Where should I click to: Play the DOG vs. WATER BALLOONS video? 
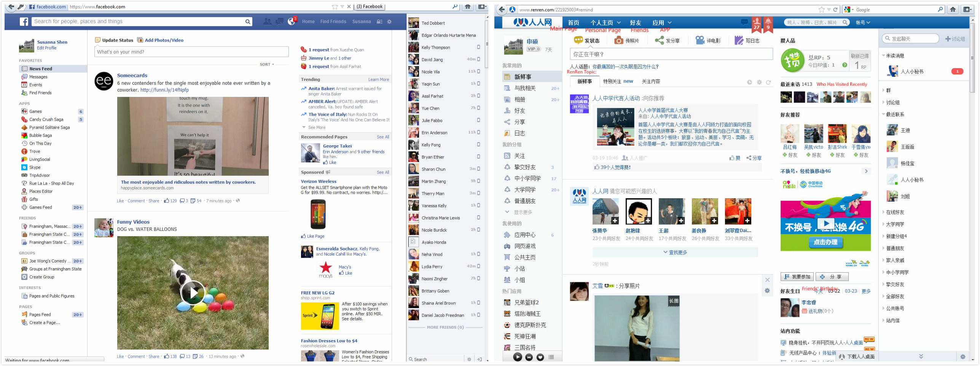(193, 292)
